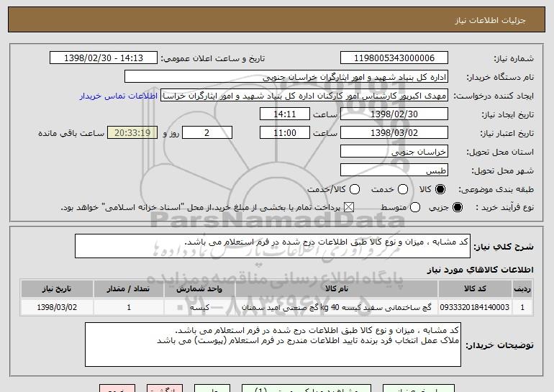This screenshot has width=554, height=392.
Task: Click the شماره نیاز field 1198005343000006
Action: pyautogui.click(x=394, y=58)
